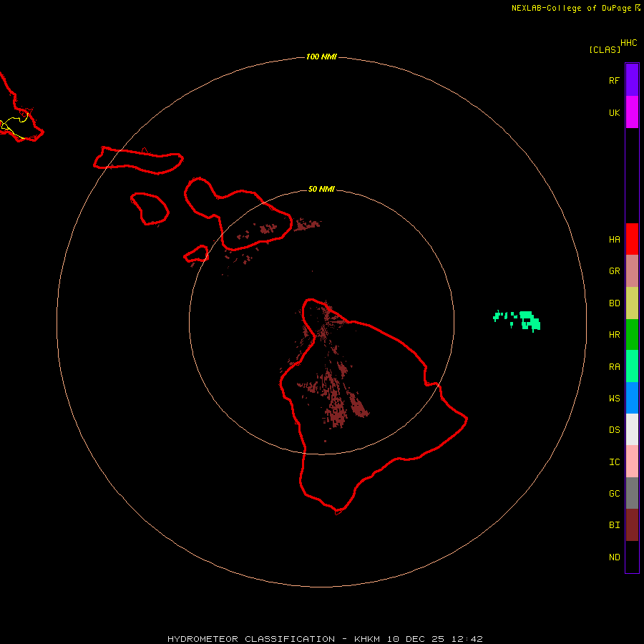Click the 50 NMI range ring label
Viewport: 644px width, 644px height.
[321, 189]
